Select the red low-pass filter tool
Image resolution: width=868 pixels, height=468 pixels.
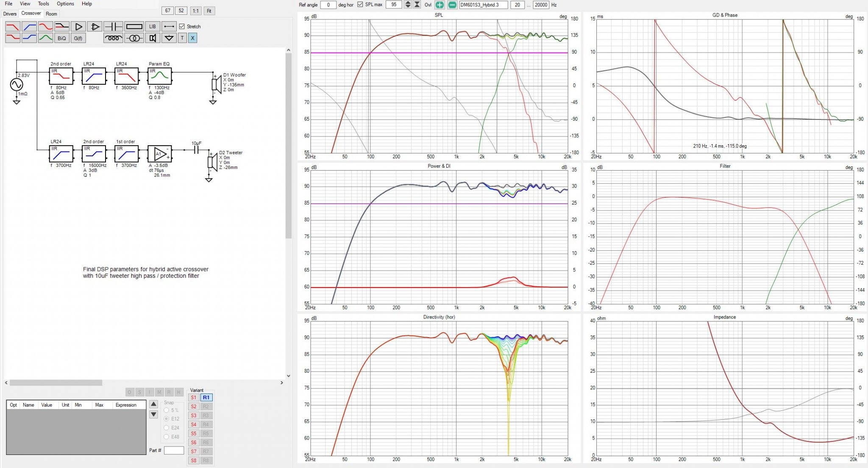13,27
